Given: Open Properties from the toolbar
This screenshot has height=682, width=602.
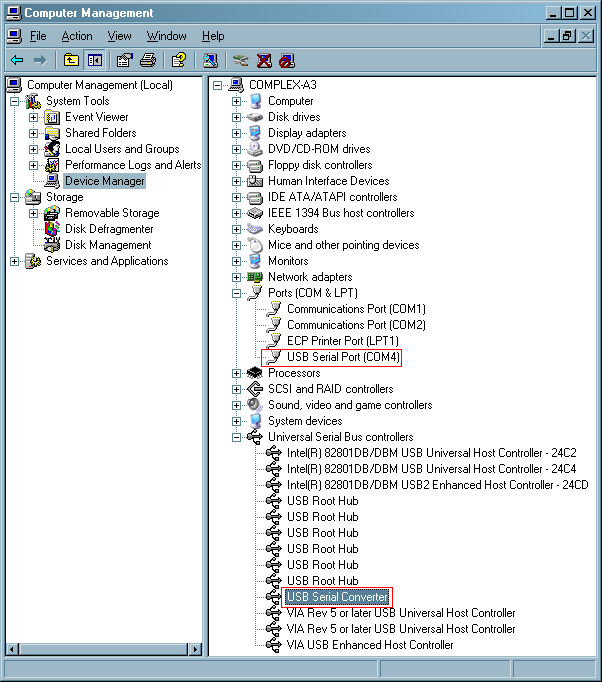Looking at the screenshot, I should pyautogui.click(x=125, y=60).
